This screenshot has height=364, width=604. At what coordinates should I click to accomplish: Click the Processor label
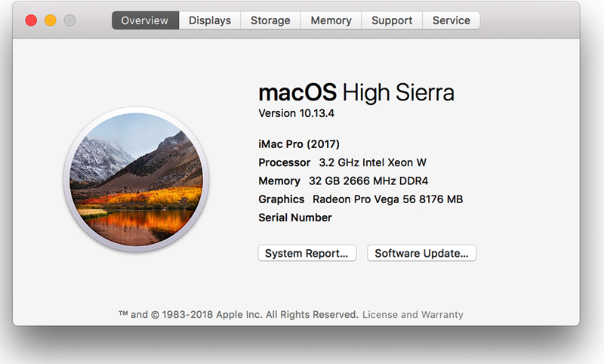tap(285, 162)
